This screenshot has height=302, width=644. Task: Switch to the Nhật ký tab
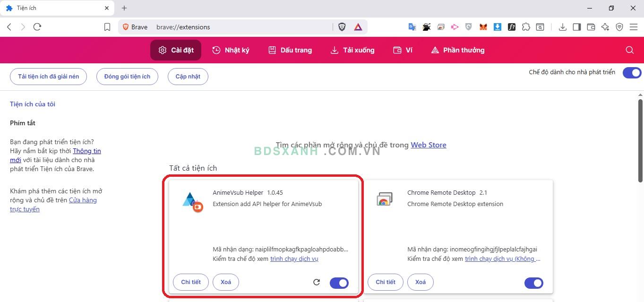(231, 50)
